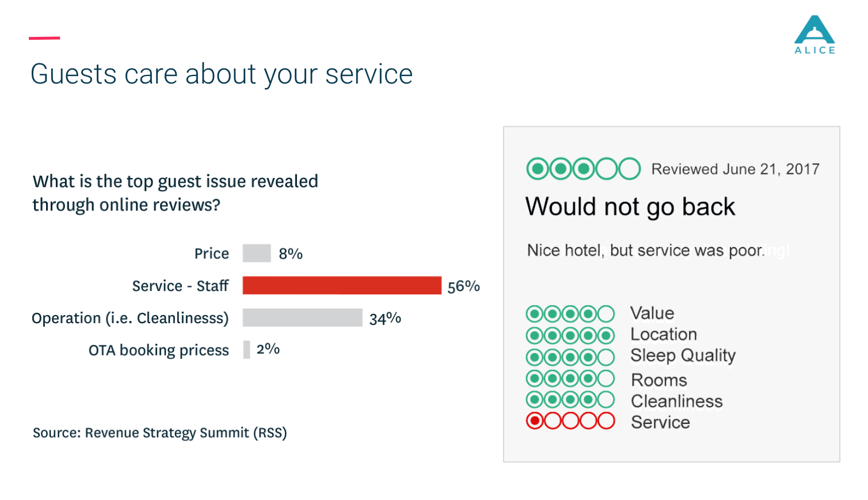Click the red filled Service rating circle
This screenshot has width=868, height=500.
[535, 421]
